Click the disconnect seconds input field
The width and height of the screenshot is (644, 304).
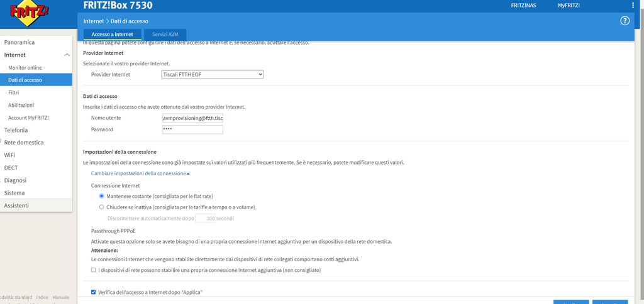(206, 219)
